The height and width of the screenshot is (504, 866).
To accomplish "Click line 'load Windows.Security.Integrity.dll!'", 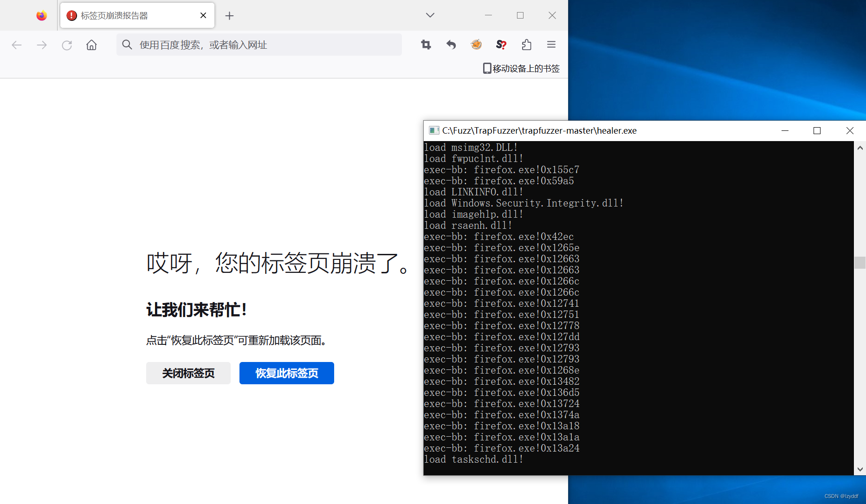I will tap(523, 203).
